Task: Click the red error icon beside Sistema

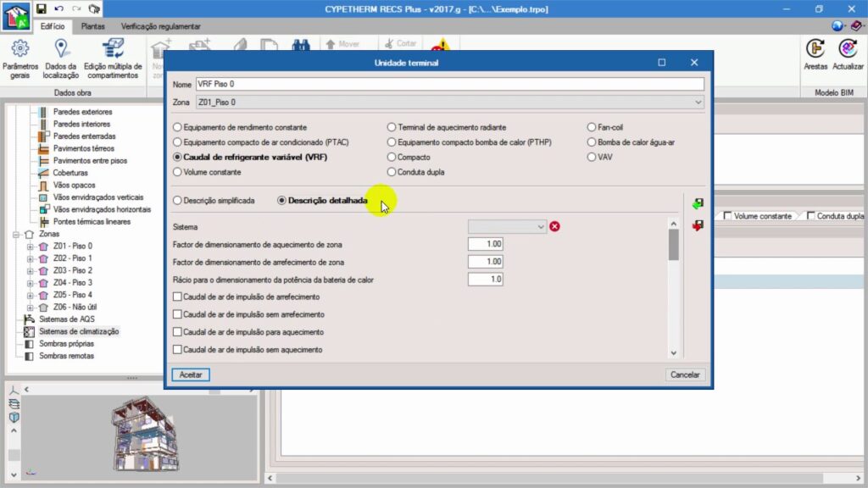Action: tap(555, 226)
